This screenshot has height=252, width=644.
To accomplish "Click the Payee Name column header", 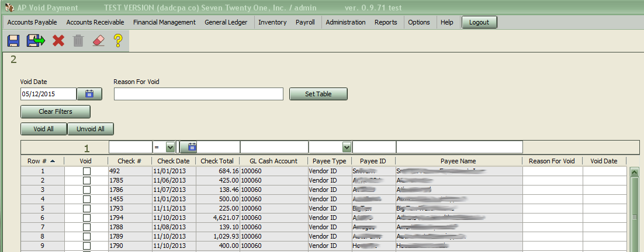I will pos(458,161).
